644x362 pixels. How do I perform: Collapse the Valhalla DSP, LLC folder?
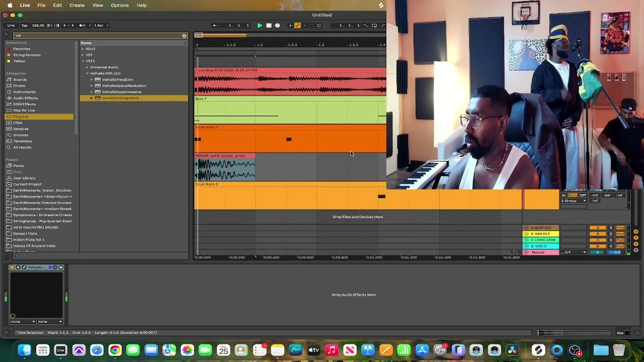click(x=87, y=73)
